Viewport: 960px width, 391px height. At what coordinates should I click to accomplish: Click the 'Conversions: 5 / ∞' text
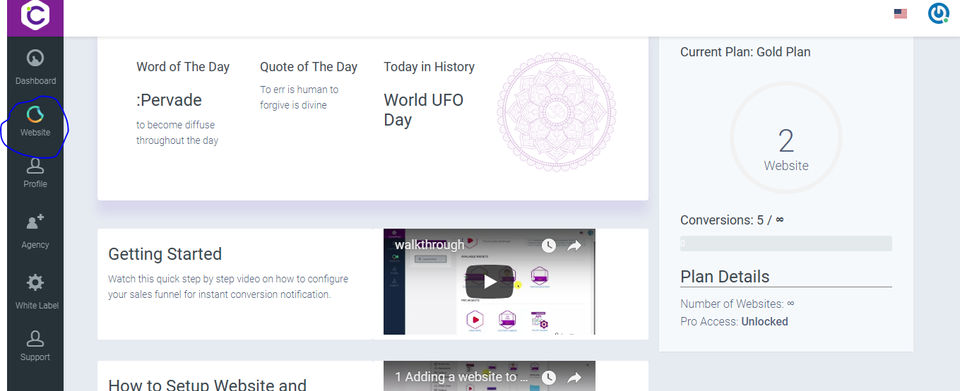pyautogui.click(x=732, y=220)
